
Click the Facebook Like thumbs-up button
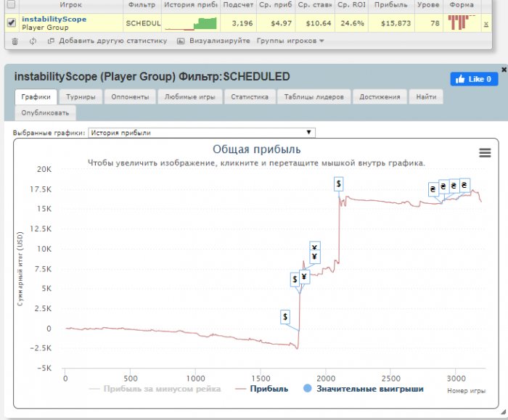pos(474,79)
